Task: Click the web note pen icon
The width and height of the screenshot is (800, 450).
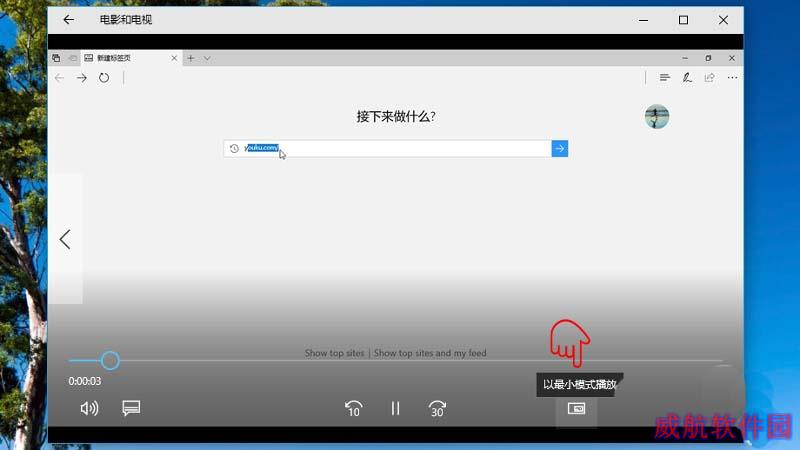Action: coord(687,78)
